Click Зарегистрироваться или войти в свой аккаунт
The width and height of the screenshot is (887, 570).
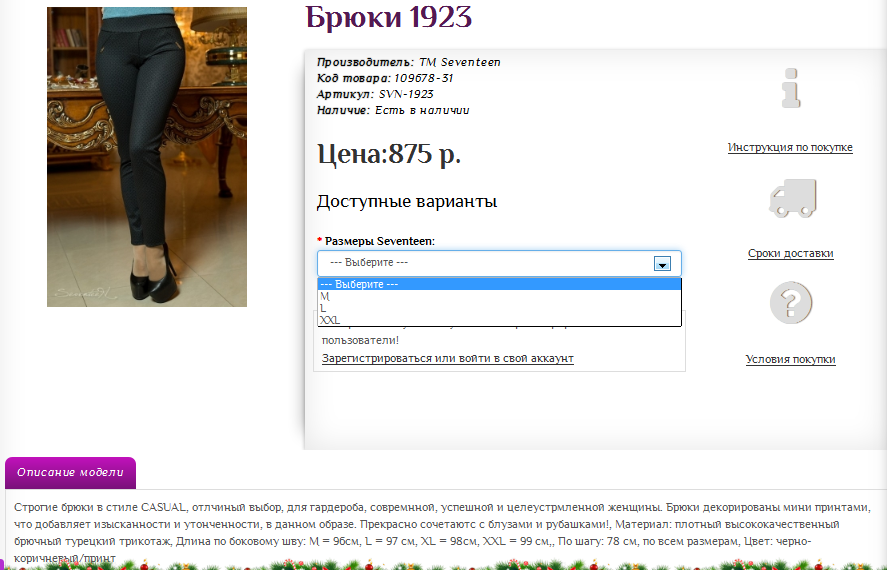[x=447, y=358]
